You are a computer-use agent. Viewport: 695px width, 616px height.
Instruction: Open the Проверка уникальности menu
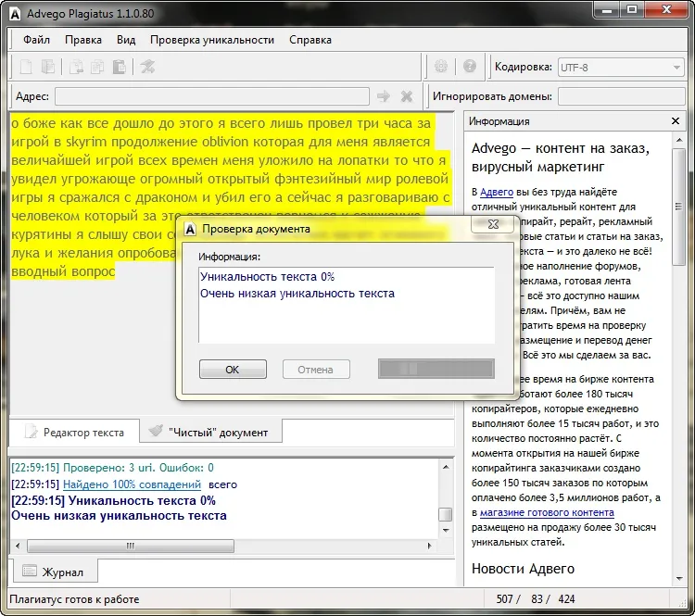(x=212, y=40)
